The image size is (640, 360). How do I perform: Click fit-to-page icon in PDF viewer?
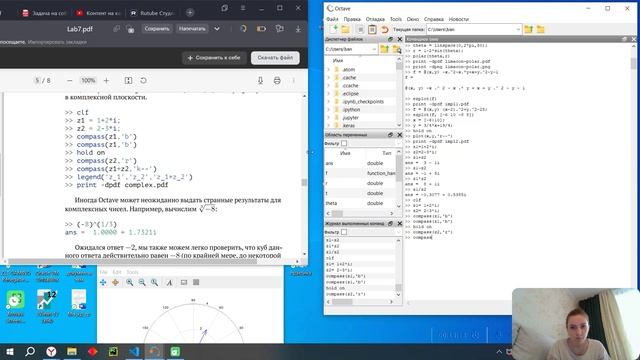click(x=128, y=80)
